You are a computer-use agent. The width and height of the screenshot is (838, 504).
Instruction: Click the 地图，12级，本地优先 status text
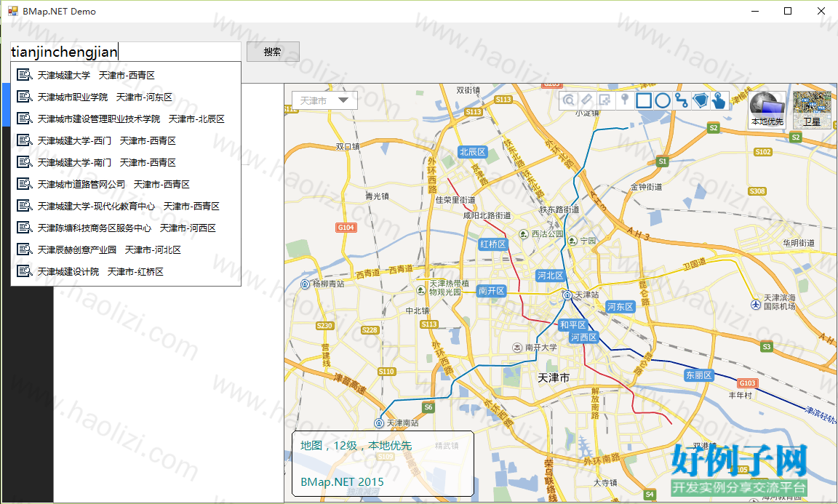(x=356, y=446)
